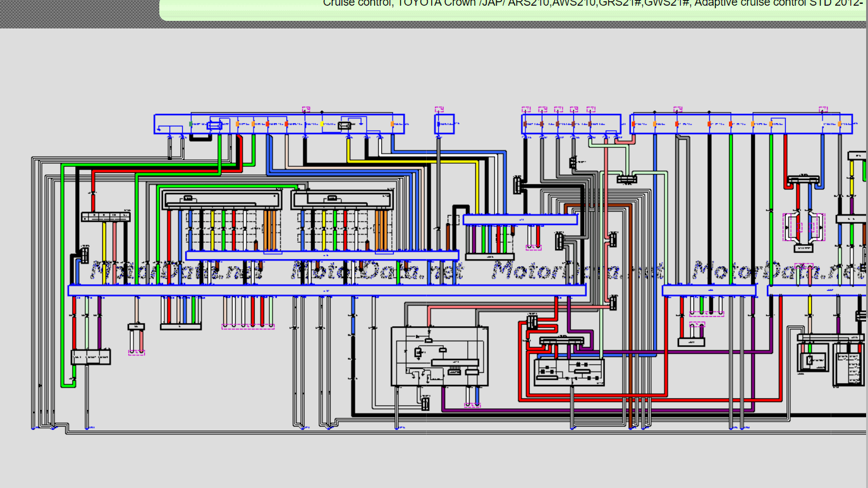Select the thick yellow horizontal wire near the top
Screen dimensions: 868x488
(411, 161)
